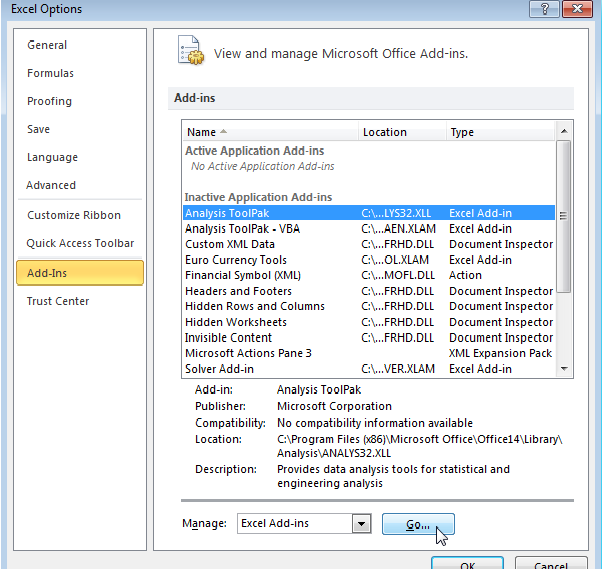This screenshot has height=569, width=602.
Task: Select the Analysis ToolPak row
Action: 369,213
